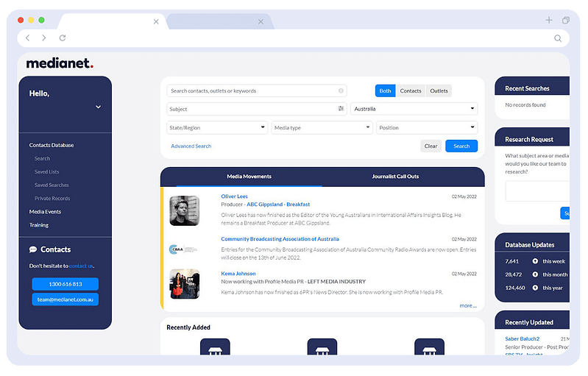Click plus icon next to 'this month' updates

pos(535,274)
